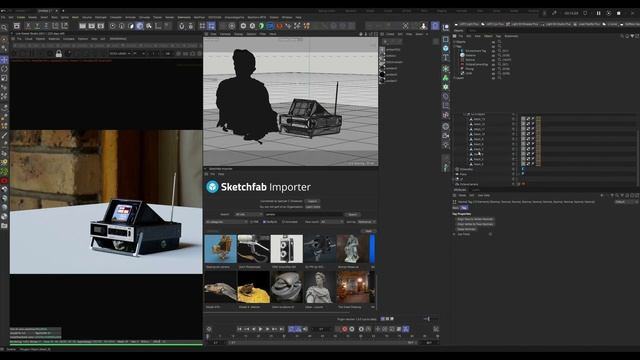640x360 pixels.
Task: Click the first button under Tag Properties
Action: click(x=475, y=219)
